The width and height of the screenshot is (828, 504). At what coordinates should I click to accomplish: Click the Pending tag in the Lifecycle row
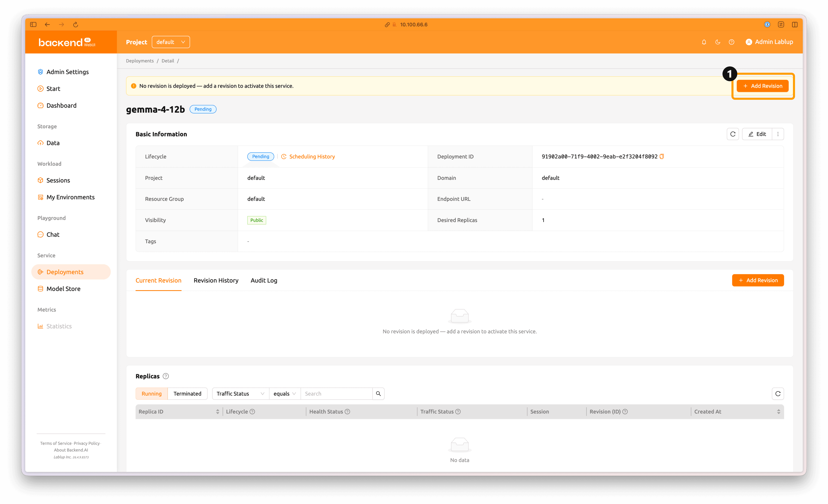[261, 157]
